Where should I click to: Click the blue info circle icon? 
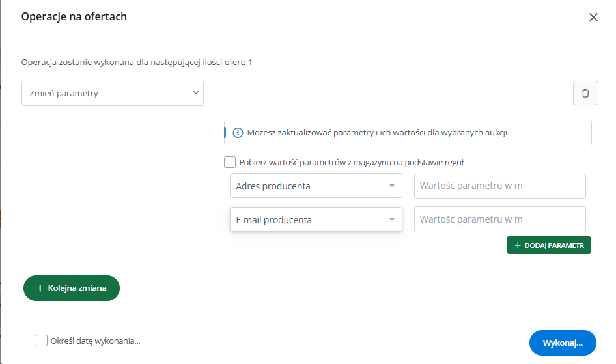(238, 133)
